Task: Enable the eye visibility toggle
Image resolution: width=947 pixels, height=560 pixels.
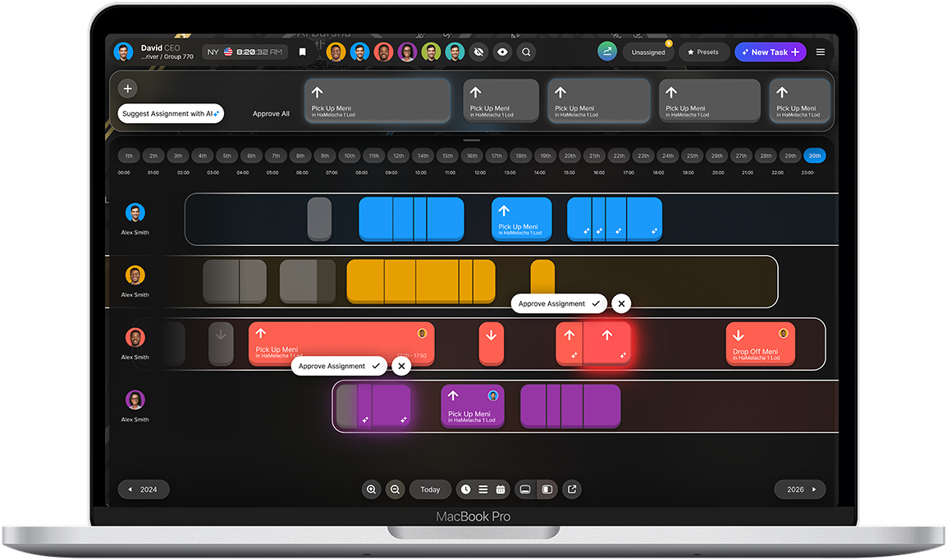Action: tap(501, 51)
